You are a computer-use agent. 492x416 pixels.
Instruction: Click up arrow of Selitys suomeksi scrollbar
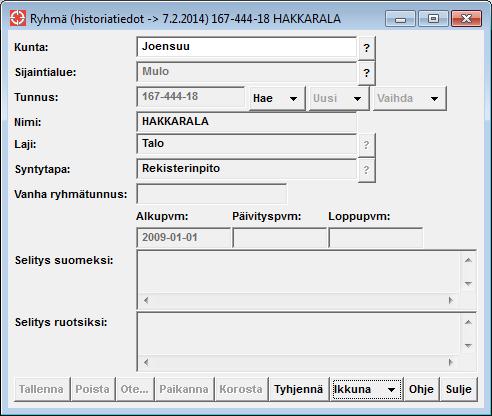click(468, 260)
